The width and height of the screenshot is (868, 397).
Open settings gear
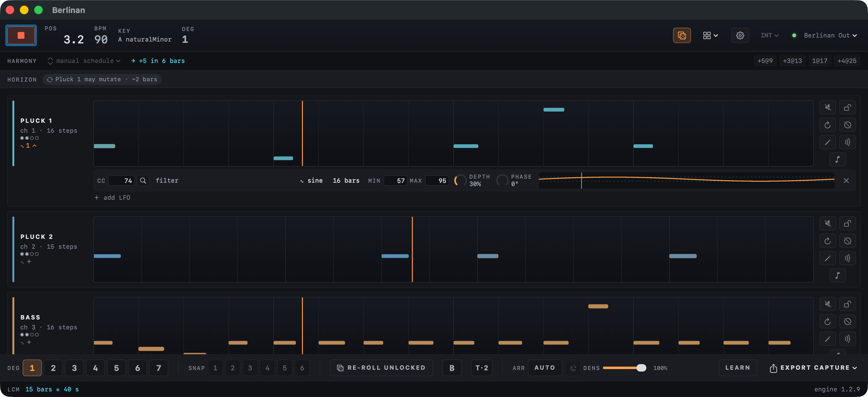(x=740, y=35)
